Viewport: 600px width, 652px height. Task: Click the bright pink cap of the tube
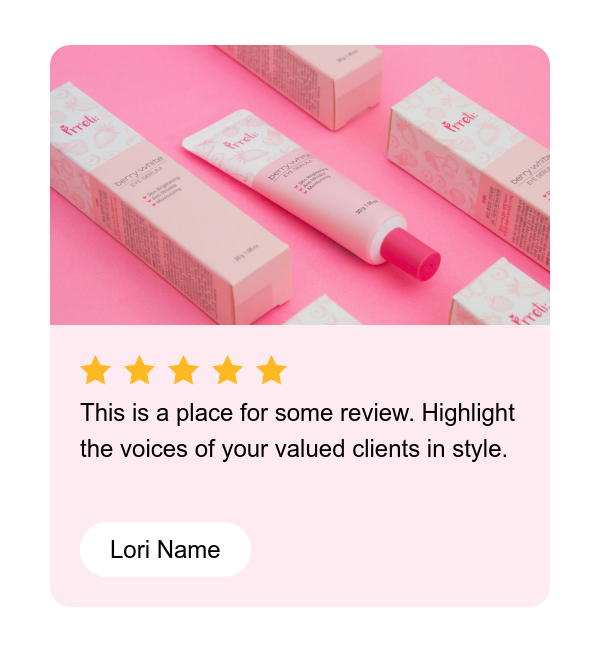click(x=411, y=254)
